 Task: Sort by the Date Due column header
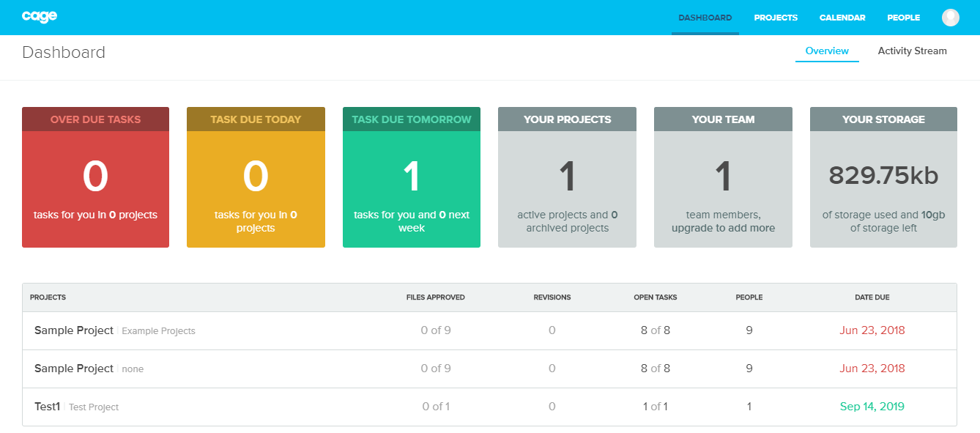[x=872, y=297]
